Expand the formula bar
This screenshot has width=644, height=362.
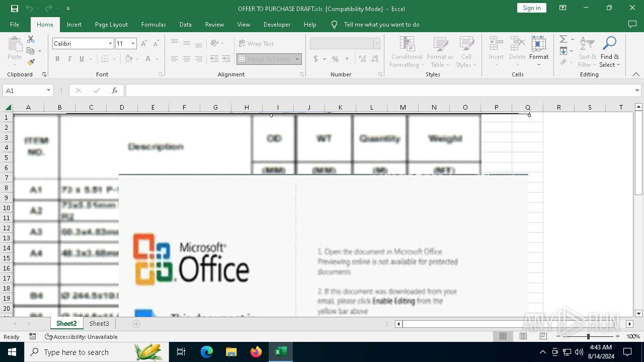(x=637, y=90)
